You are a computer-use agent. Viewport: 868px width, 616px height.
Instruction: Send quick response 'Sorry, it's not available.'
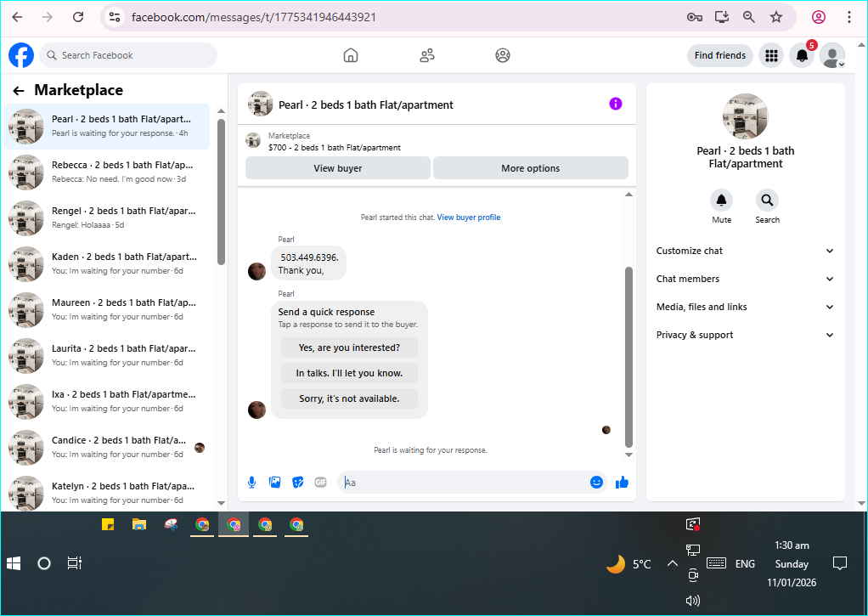[349, 398]
